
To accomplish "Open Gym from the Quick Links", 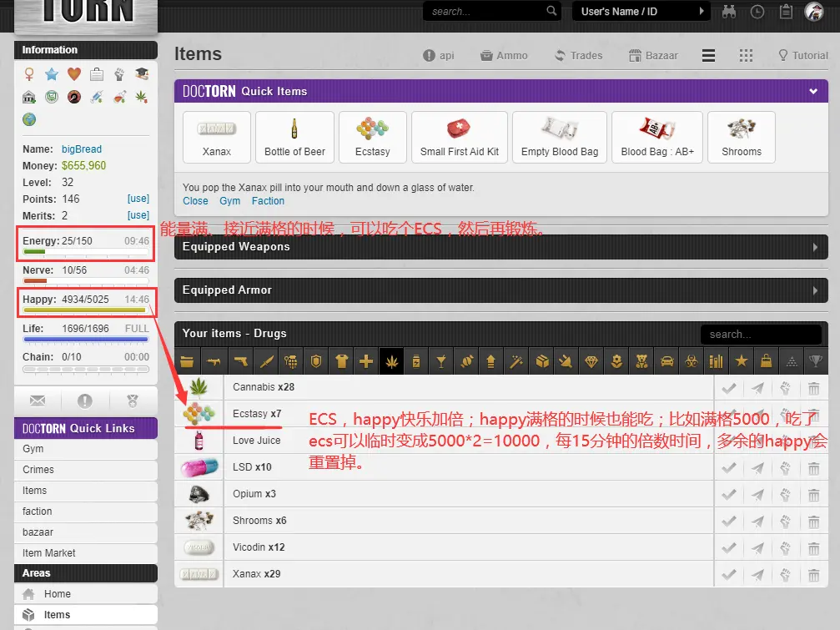I will (x=33, y=449).
